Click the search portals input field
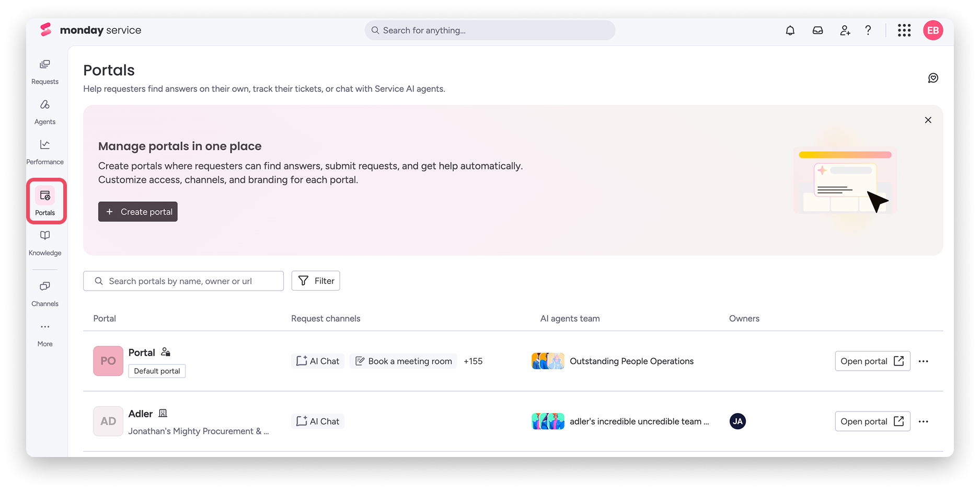The height and width of the screenshot is (491, 980). (183, 281)
